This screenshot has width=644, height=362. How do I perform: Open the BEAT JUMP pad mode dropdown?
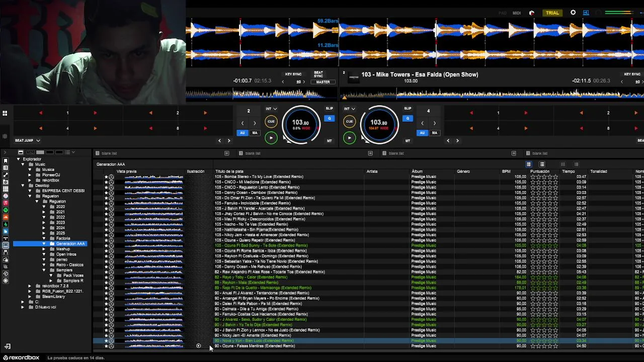[27, 141]
